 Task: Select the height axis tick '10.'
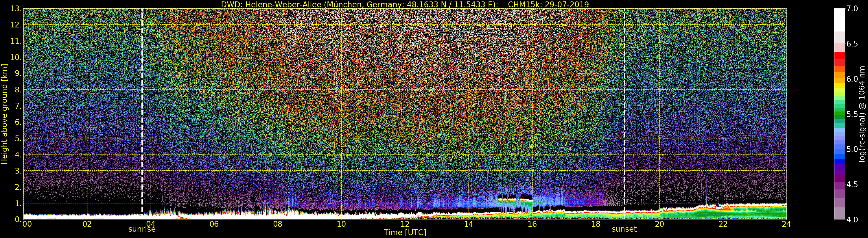click(x=16, y=57)
